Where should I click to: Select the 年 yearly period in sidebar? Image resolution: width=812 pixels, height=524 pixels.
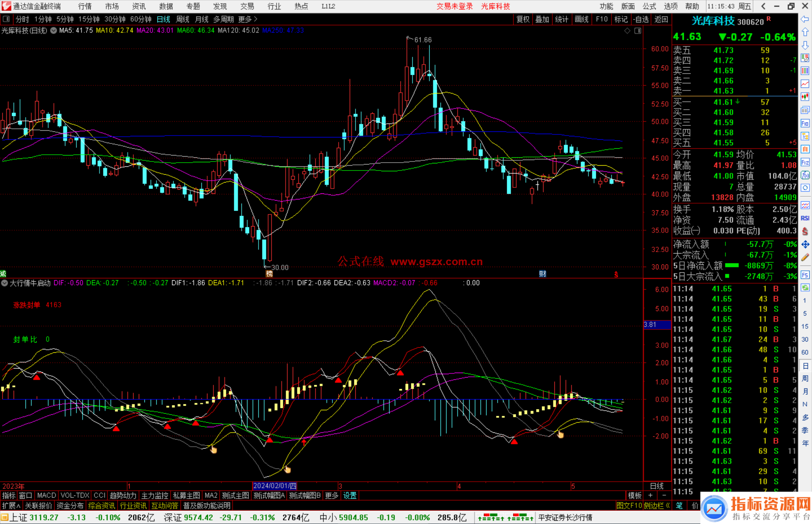click(805, 443)
